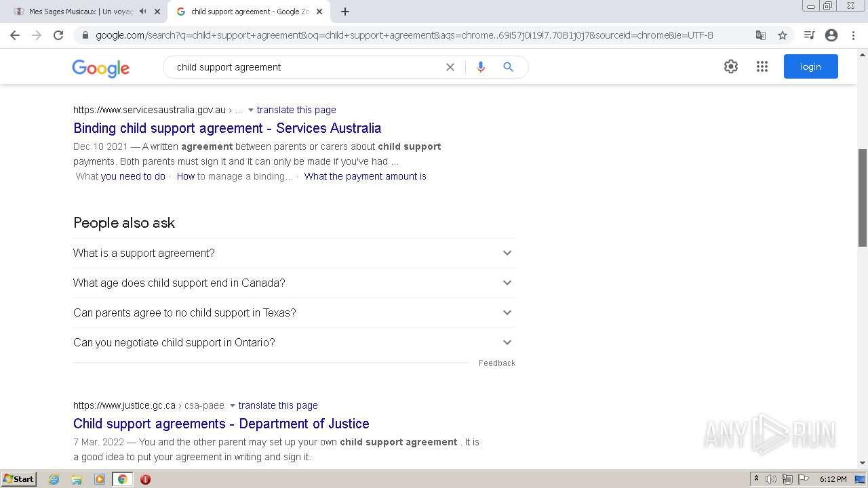Open Google search settings gear

[x=730, y=66]
